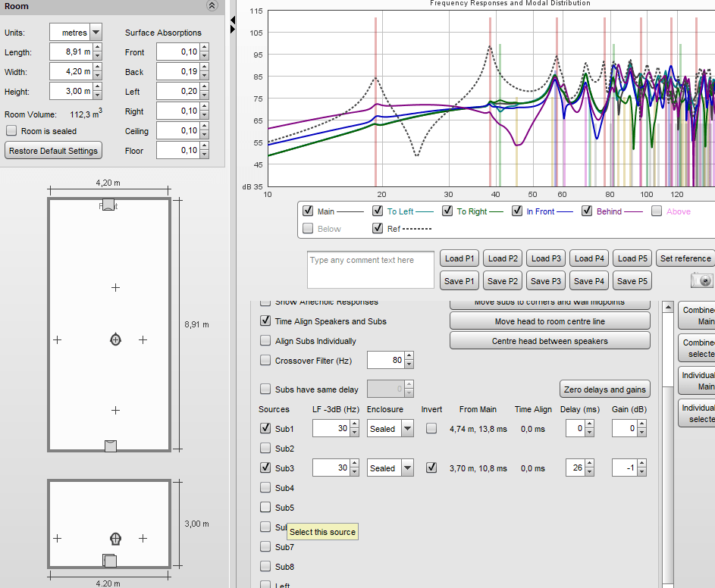The image size is (715, 588).
Task: Select subwoofer icon in elevation view
Action: pos(109,560)
